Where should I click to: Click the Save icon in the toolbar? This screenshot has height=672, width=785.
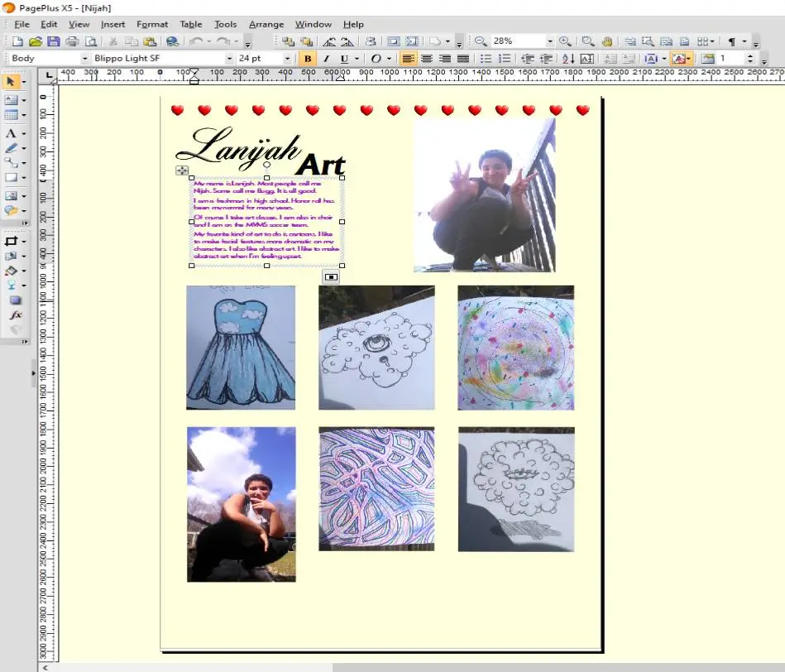(x=53, y=41)
